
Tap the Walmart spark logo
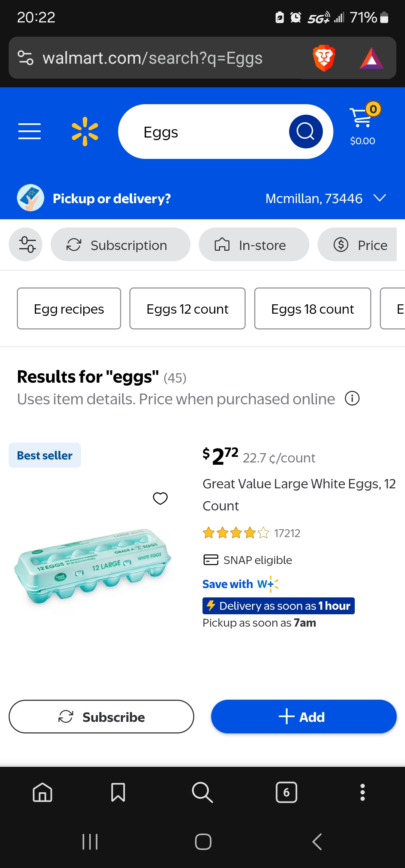(x=85, y=131)
